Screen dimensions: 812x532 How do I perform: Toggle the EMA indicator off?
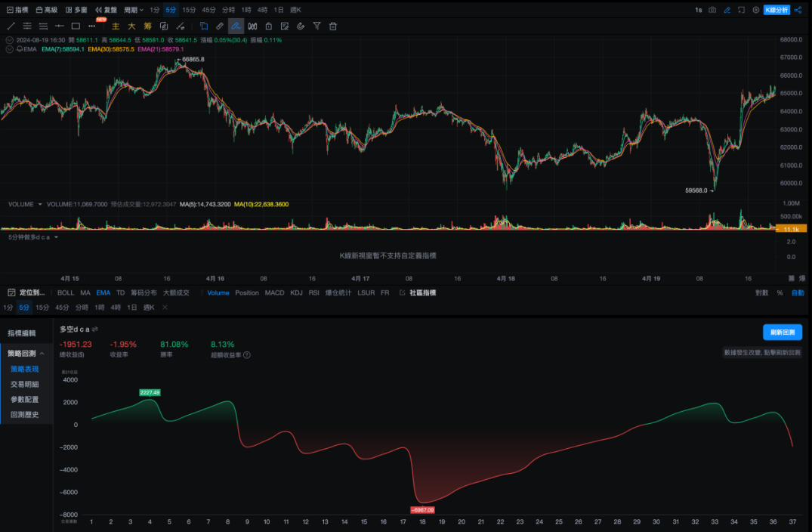[103, 292]
